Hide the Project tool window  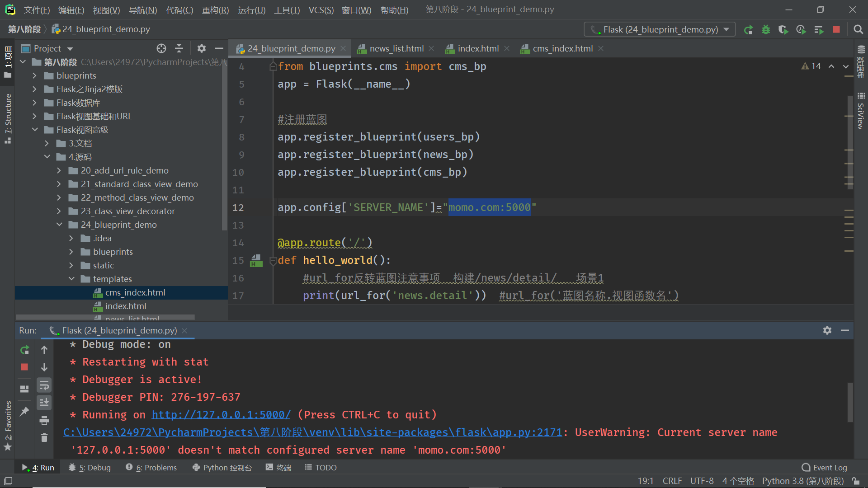[219, 48]
